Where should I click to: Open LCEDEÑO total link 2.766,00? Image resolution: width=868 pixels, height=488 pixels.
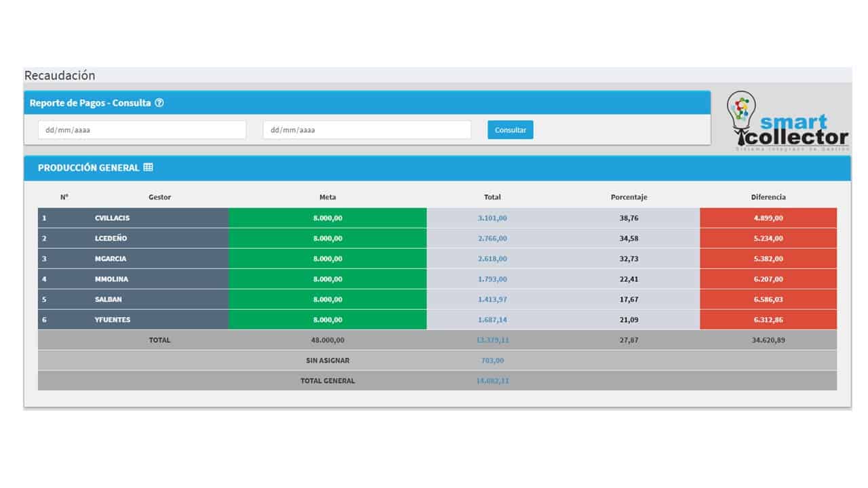[x=492, y=239]
